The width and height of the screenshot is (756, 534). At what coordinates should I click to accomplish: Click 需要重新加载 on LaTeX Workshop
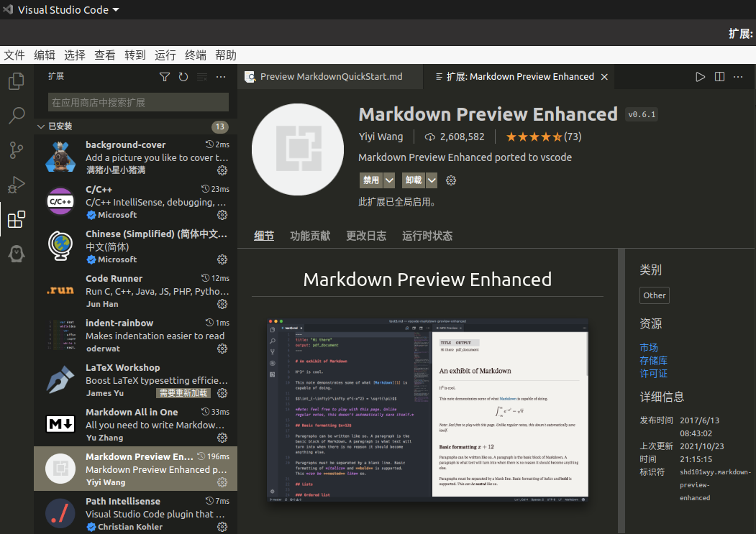point(183,393)
